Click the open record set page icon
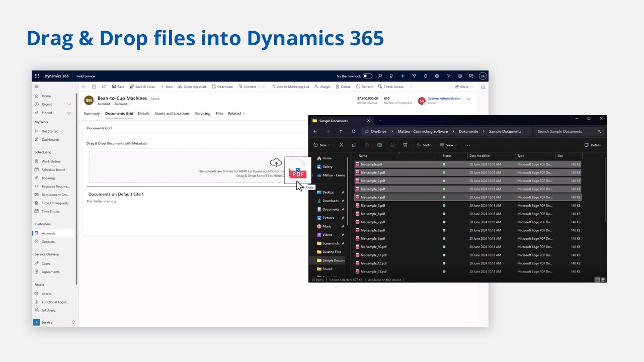This screenshot has width=644, height=362. (x=94, y=86)
